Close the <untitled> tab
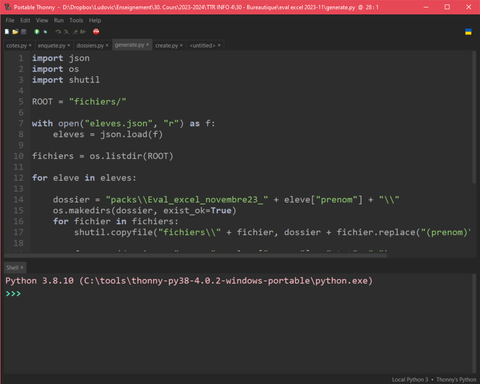This screenshot has width=480, height=384. click(219, 45)
